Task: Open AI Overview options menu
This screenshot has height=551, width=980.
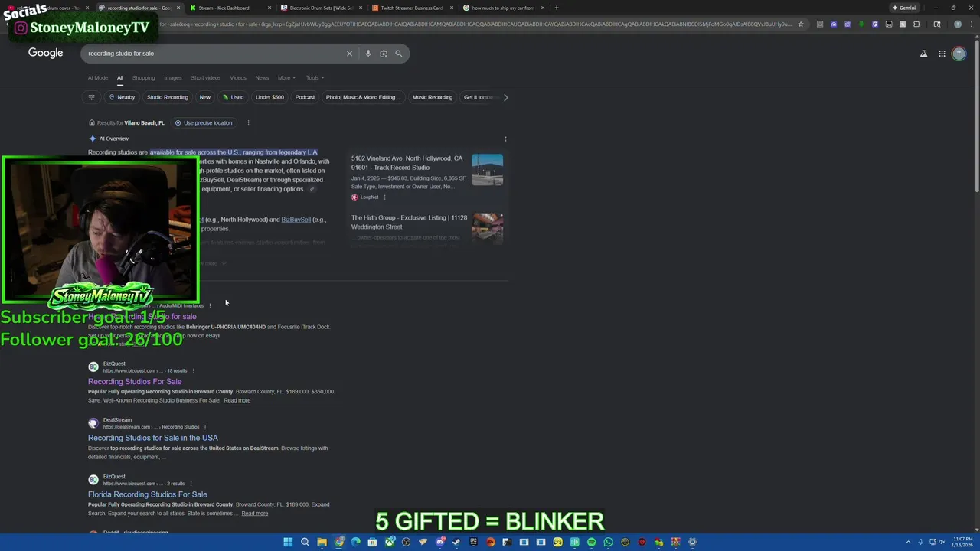Action: pyautogui.click(x=505, y=139)
